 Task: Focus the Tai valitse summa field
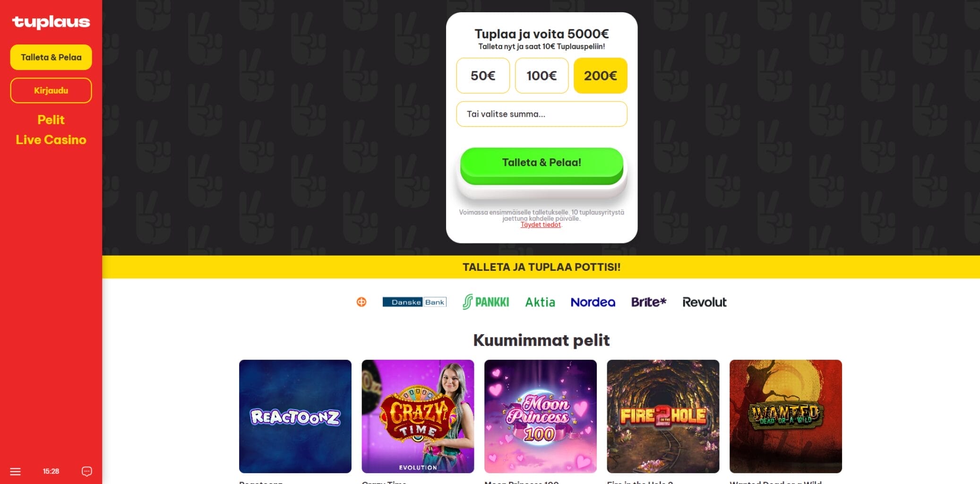(x=542, y=114)
